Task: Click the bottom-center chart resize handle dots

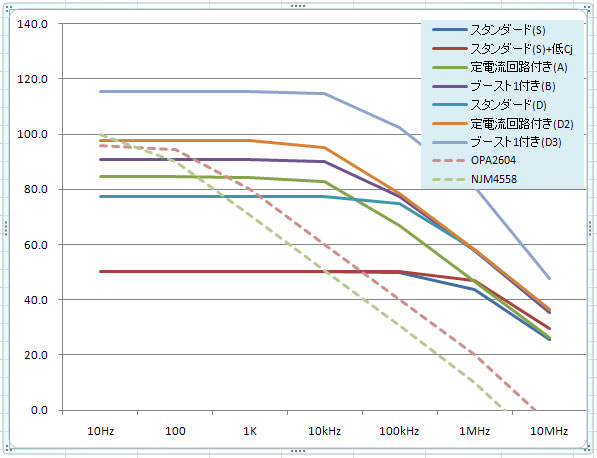Action: [298, 452]
